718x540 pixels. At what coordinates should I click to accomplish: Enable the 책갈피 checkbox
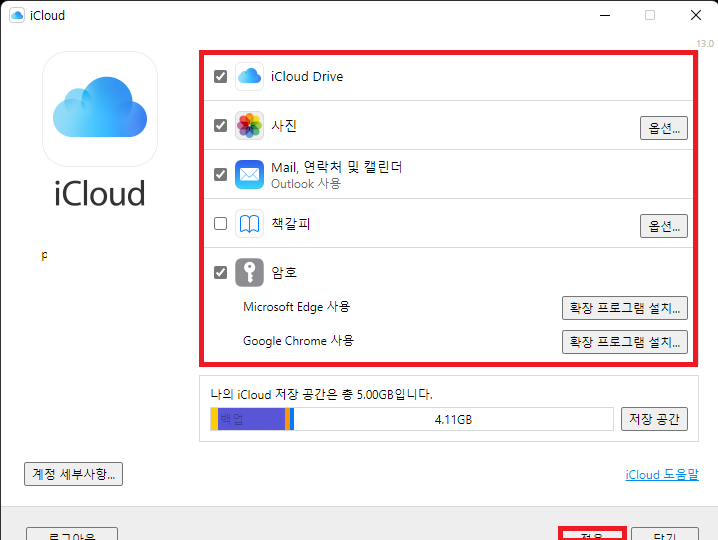(220, 224)
